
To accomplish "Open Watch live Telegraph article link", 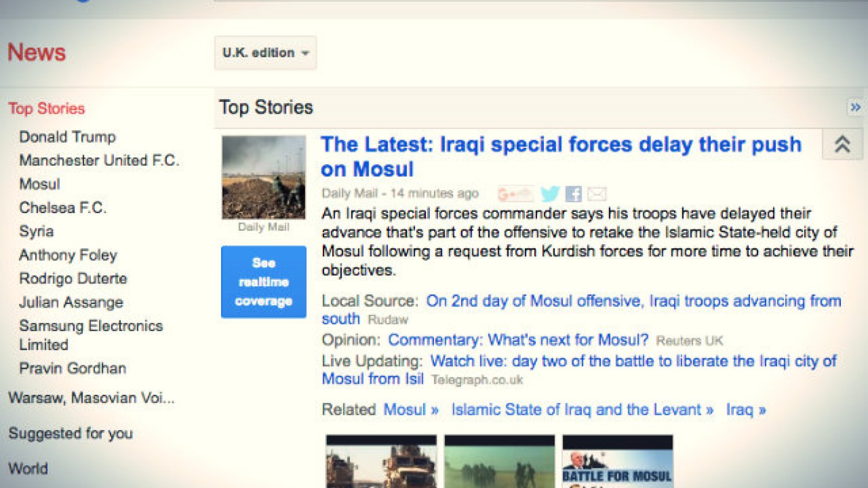I will pyautogui.click(x=579, y=370).
